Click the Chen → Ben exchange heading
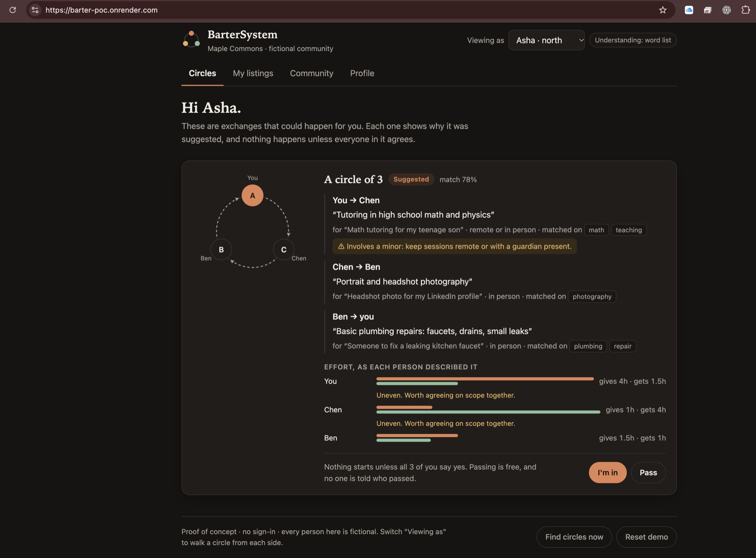Viewport: 756px width, 558px height. coord(356,267)
